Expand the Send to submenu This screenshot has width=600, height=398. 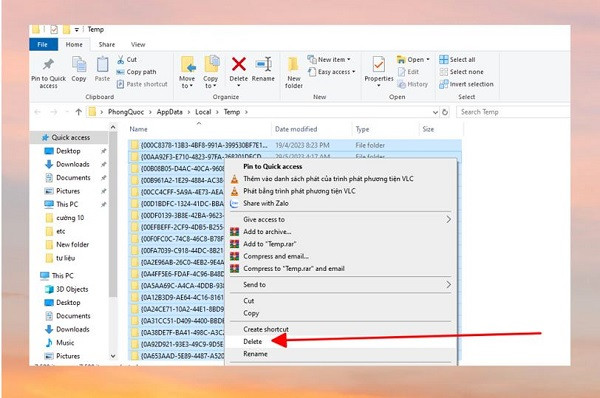click(x=341, y=285)
